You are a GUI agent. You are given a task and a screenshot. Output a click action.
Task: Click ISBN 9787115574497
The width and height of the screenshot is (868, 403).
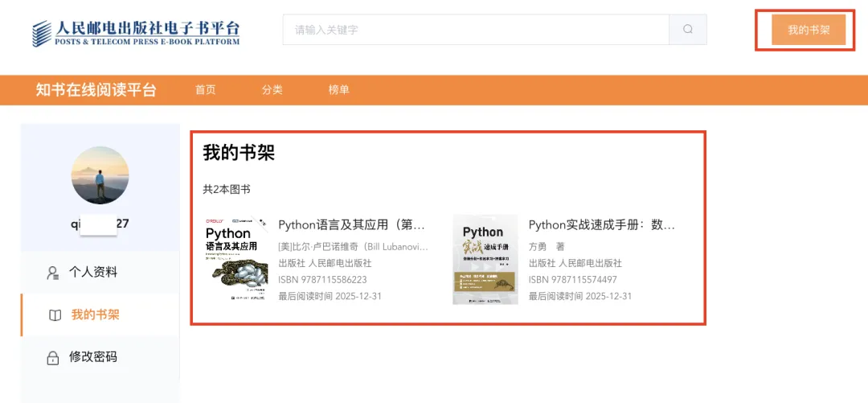click(572, 279)
